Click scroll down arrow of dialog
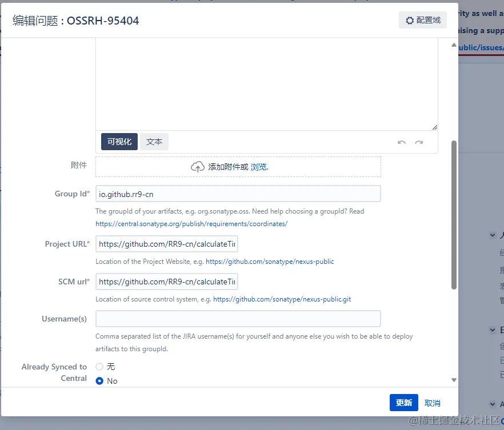The height and width of the screenshot is (430, 504). 454,380
